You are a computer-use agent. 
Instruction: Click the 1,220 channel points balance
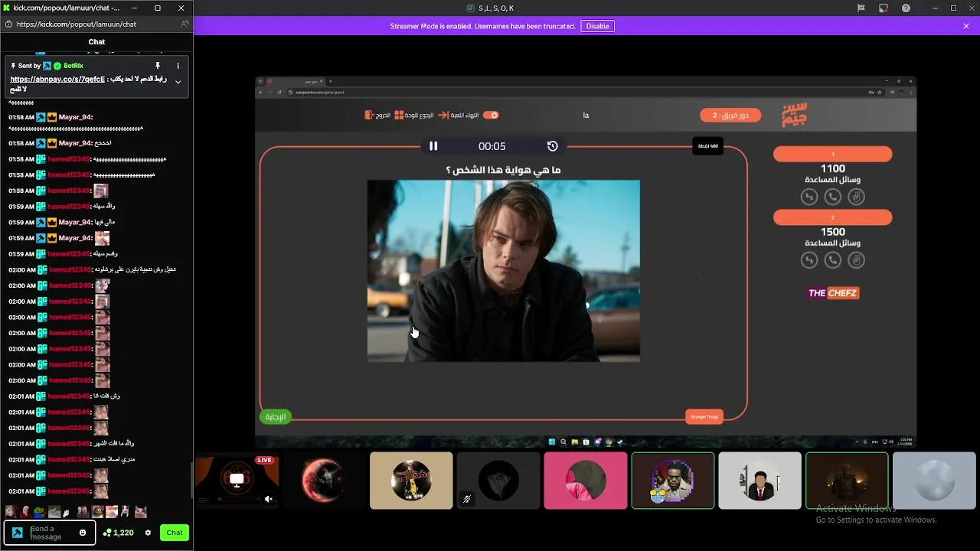click(x=119, y=533)
